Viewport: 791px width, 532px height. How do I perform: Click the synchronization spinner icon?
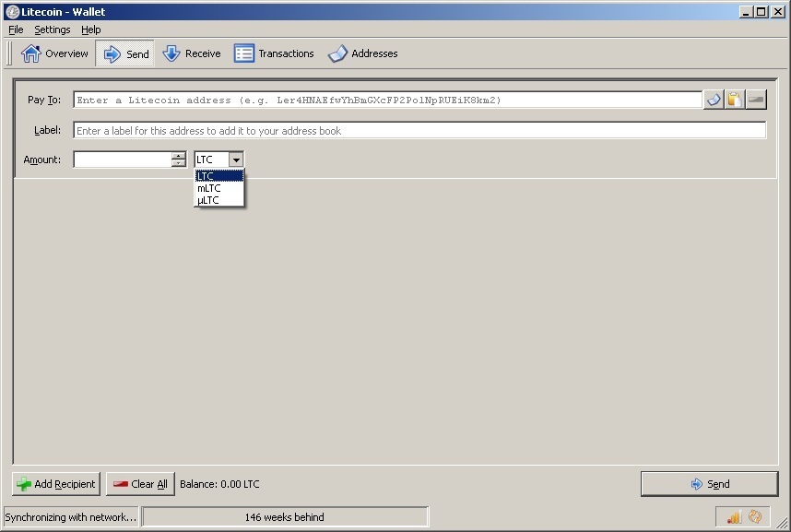pyautogui.click(x=756, y=517)
